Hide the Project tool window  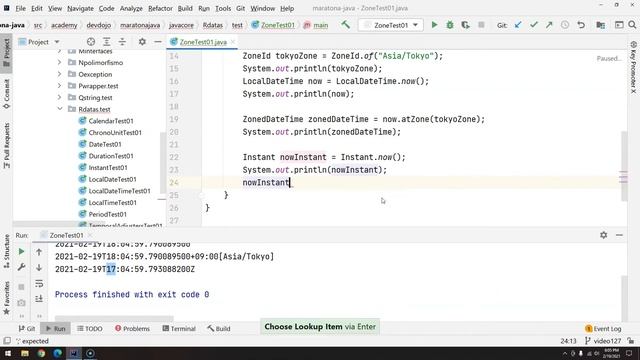pyautogui.click(x=158, y=42)
